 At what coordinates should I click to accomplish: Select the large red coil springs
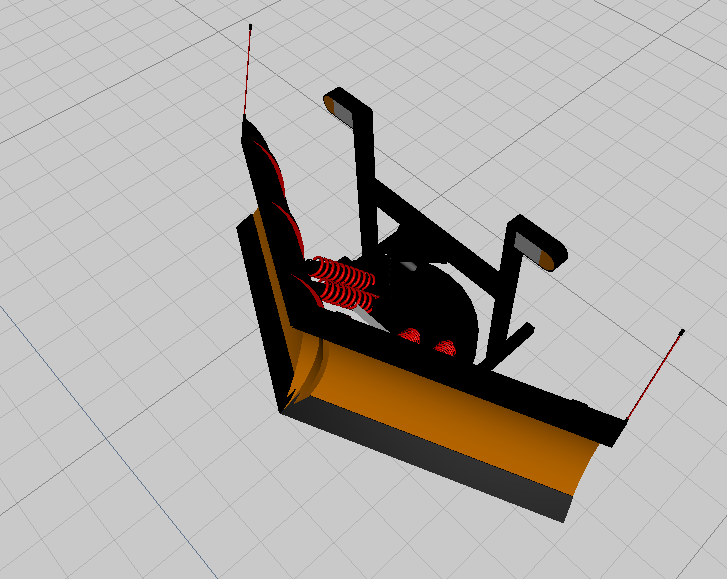(344, 284)
